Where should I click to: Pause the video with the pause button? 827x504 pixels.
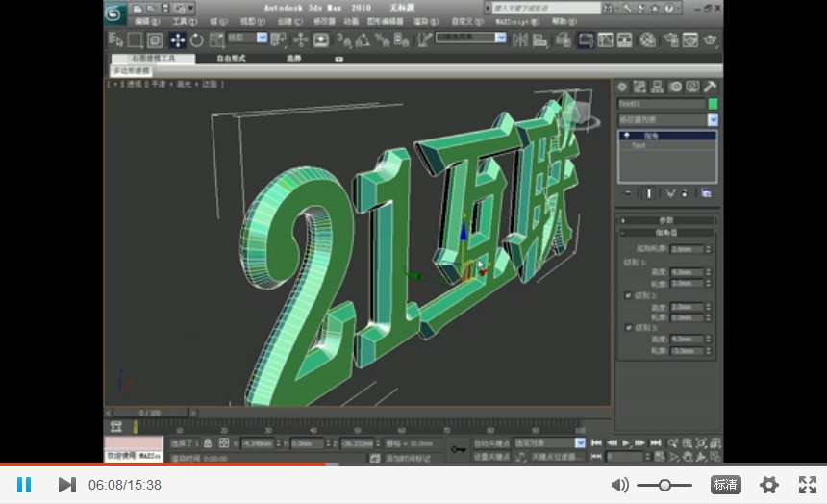pyautogui.click(x=24, y=485)
